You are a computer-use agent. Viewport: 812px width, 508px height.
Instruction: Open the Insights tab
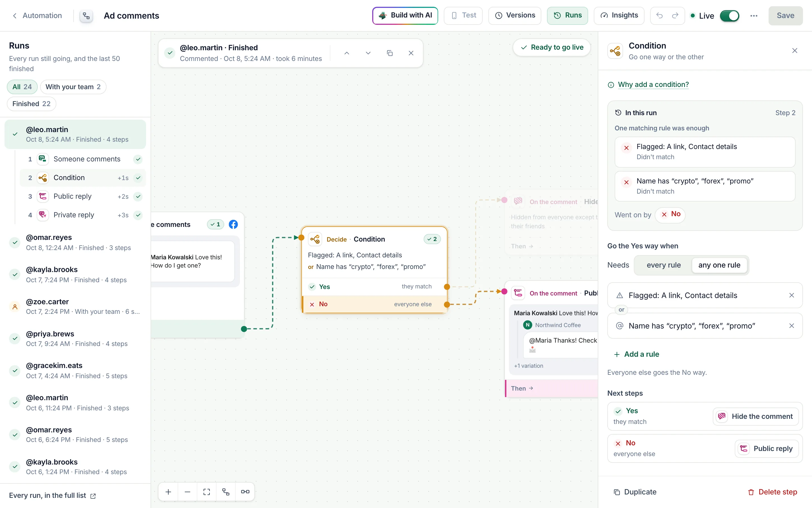pyautogui.click(x=619, y=16)
